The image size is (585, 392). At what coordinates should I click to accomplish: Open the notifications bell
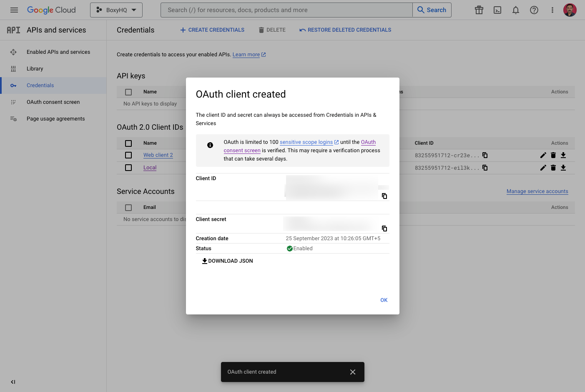point(515,10)
